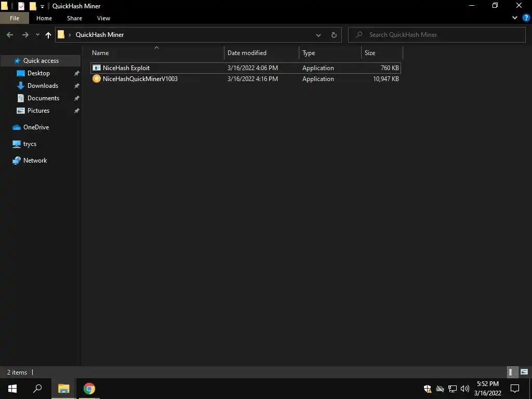Viewport: 532px width, 399px height.
Task: Open Google Chrome from the taskbar
Action: click(x=89, y=389)
